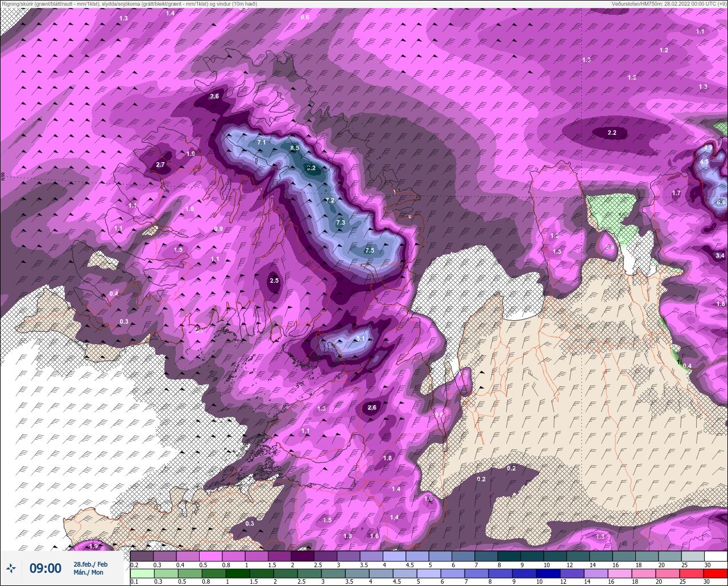This screenshot has height=586, width=728.
Task: Click the pale green swatch above 0.1 in rain legend
Action: click(142, 573)
